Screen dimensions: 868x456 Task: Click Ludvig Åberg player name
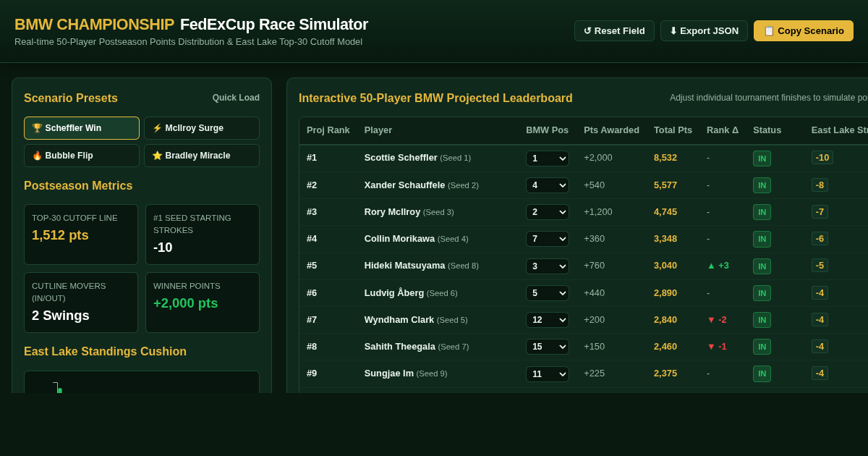point(394,292)
